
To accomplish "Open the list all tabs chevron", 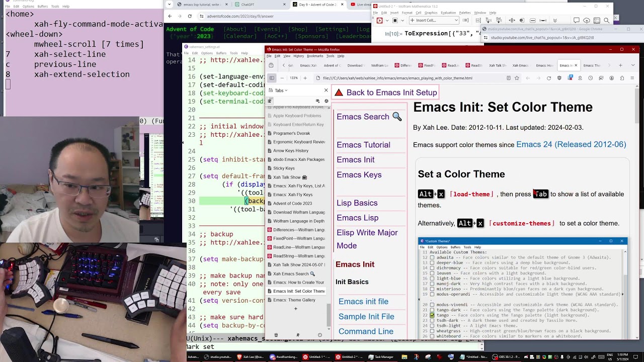I will pos(633,65).
